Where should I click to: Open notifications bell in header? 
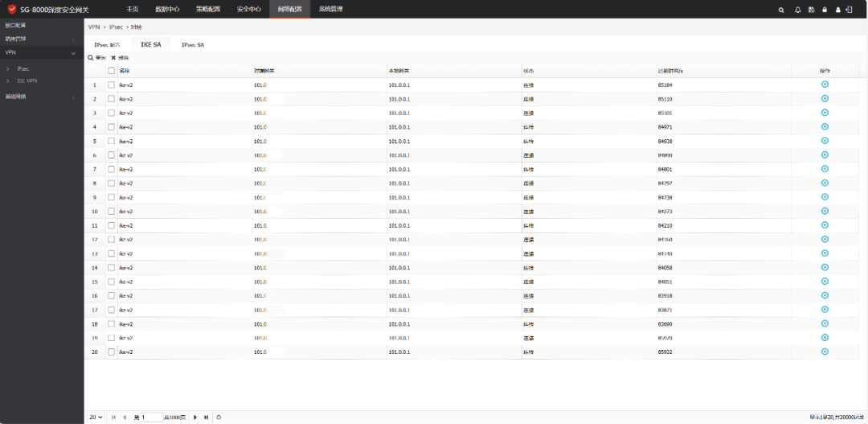point(798,10)
